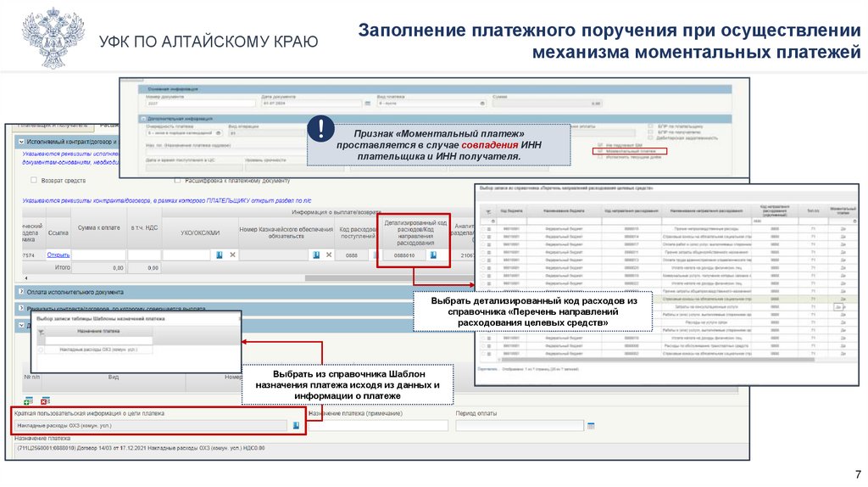Click detailed expense code field 0888010
The height and width of the screenshot is (487, 868).
pyautogui.click(x=404, y=255)
